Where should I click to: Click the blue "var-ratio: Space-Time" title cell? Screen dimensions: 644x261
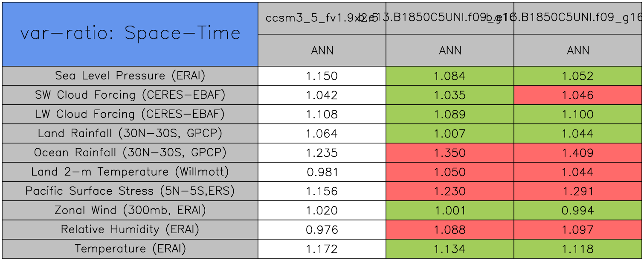pyautogui.click(x=130, y=34)
